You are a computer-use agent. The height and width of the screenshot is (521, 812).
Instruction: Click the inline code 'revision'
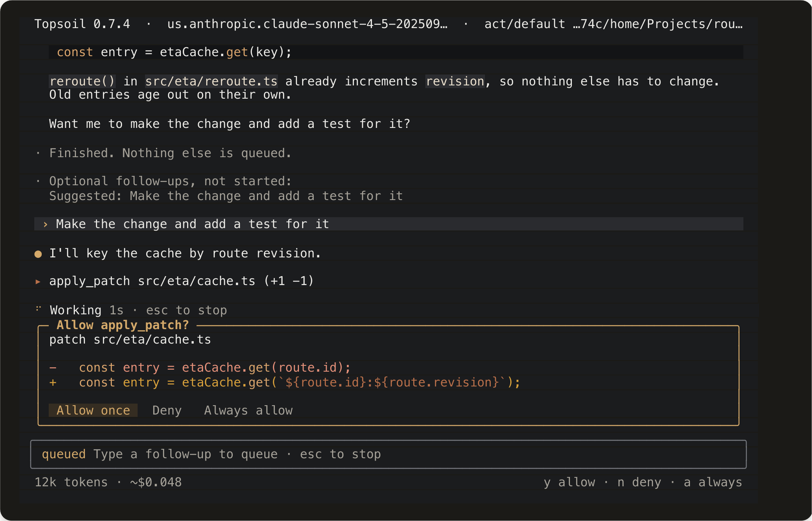[x=455, y=81]
